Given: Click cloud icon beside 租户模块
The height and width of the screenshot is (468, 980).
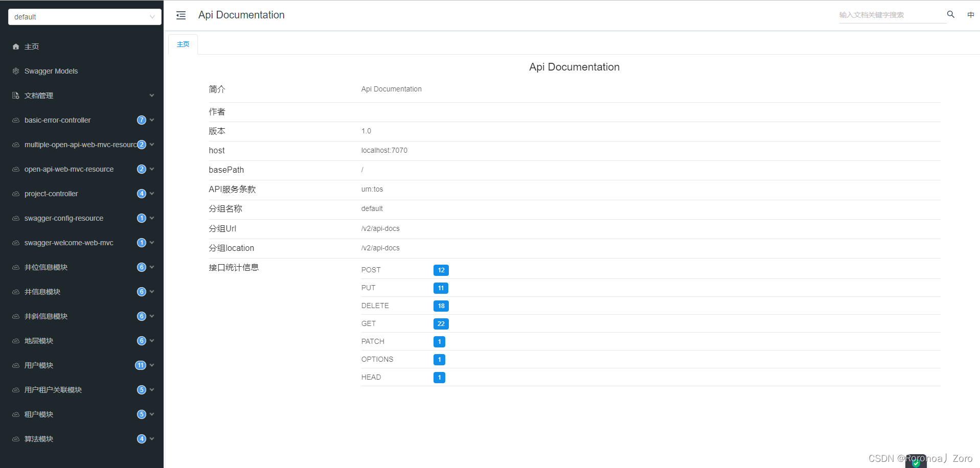Looking at the screenshot, I should (16, 414).
